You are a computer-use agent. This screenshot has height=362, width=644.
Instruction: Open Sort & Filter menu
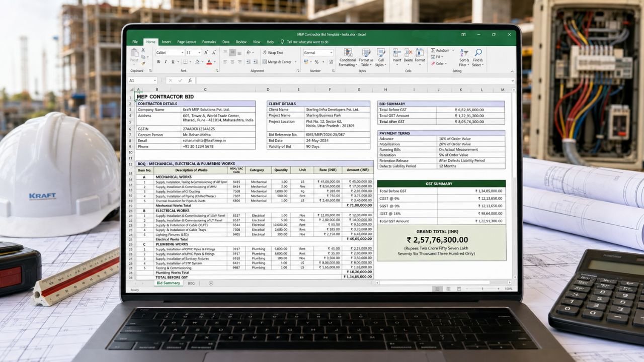464,58
